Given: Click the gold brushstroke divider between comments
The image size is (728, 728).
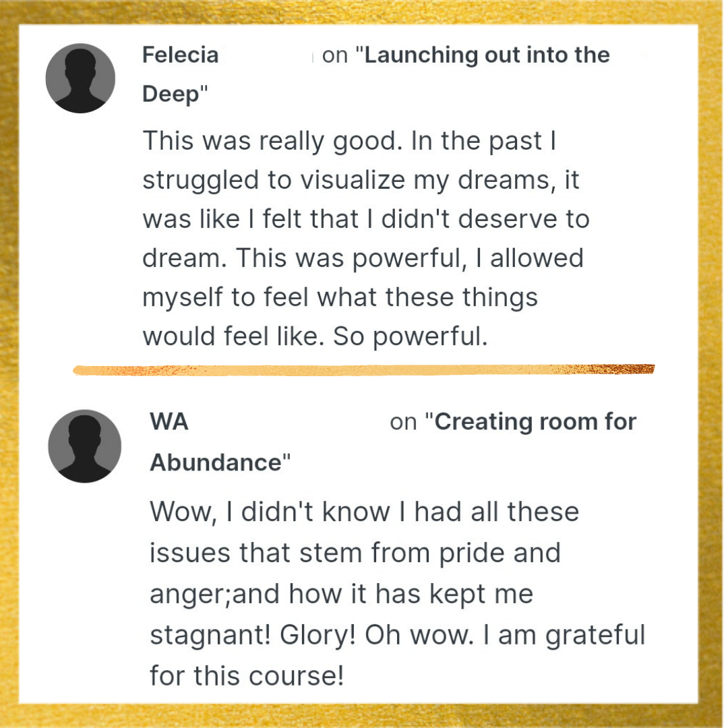Looking at the screenshot, I should [364, 369].
